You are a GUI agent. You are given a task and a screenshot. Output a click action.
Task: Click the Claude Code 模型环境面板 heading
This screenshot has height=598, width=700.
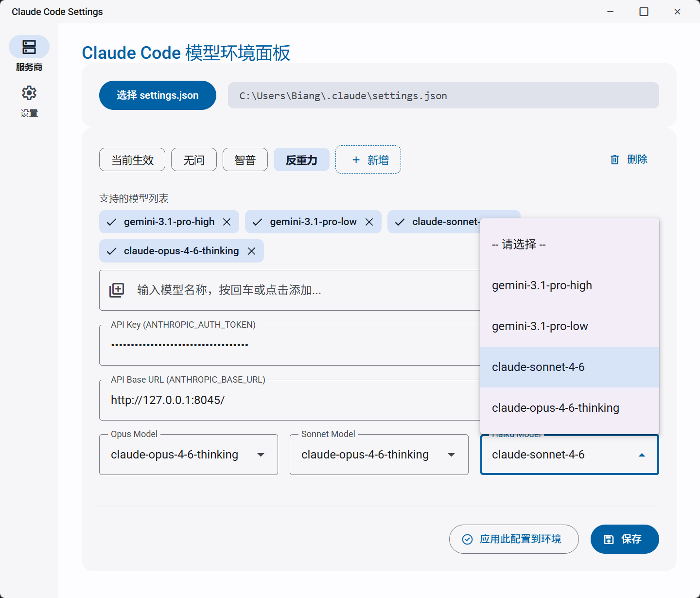tap(186, 53)
